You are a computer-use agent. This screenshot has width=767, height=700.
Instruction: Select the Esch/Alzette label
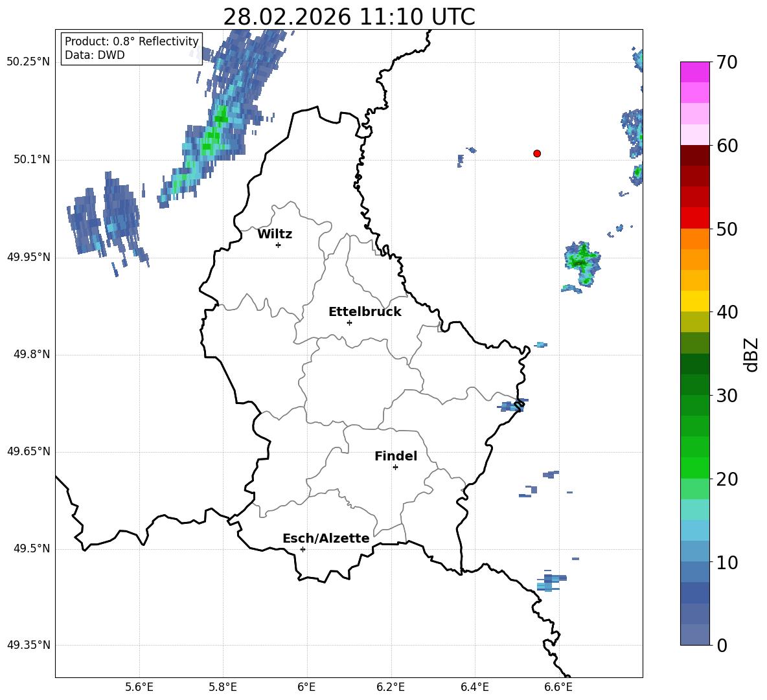click(x=326, y=538)
